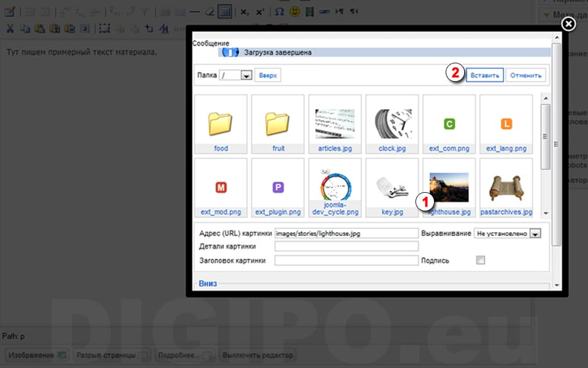Select the clock.jpg thumbnail
This screenshot has width=588, height=368.
392,123
